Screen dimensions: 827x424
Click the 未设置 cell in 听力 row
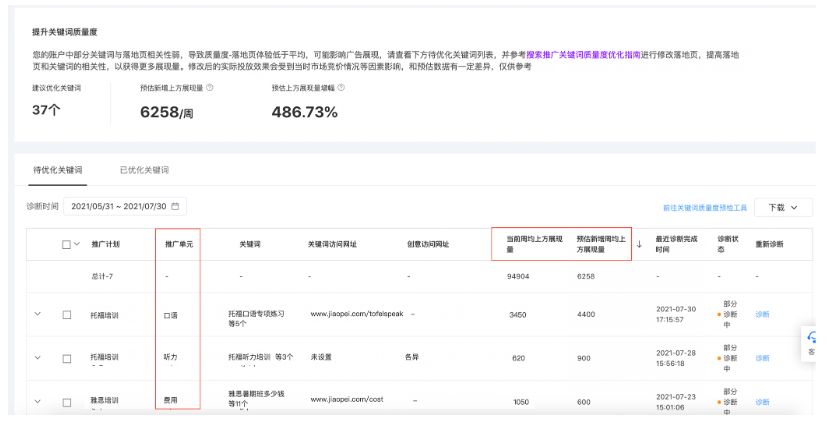[321, 358]
